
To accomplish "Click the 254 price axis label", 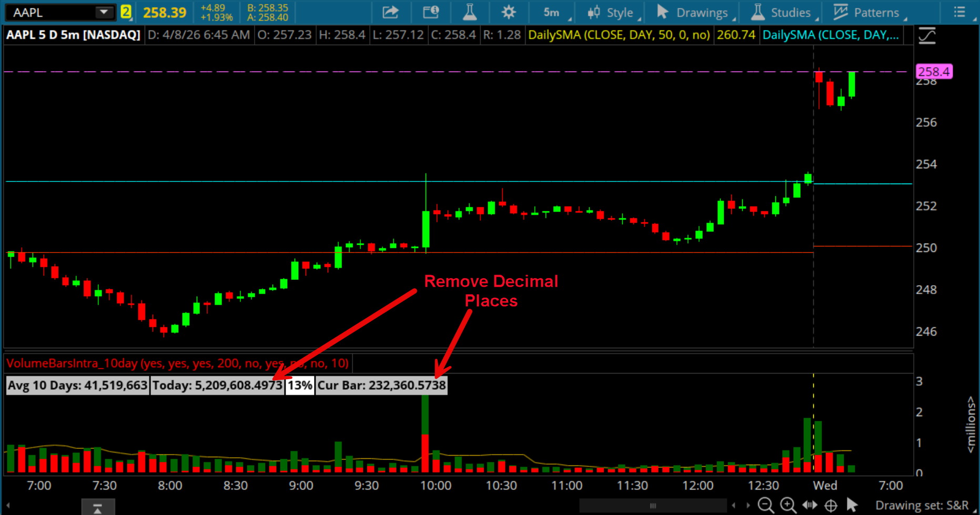I will click(926, 164).
